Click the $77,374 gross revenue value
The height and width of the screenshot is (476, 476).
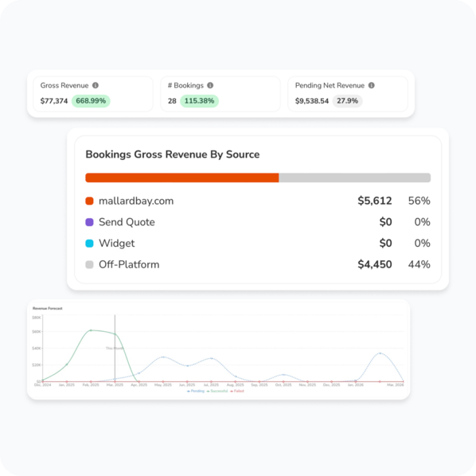pos(54,101)
